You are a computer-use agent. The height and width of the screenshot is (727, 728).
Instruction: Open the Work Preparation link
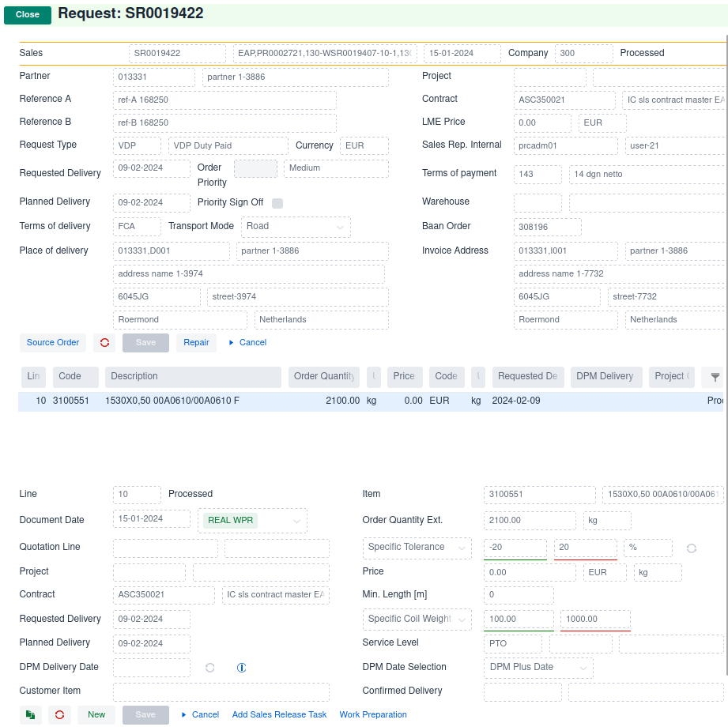click(x=373, y=715)
